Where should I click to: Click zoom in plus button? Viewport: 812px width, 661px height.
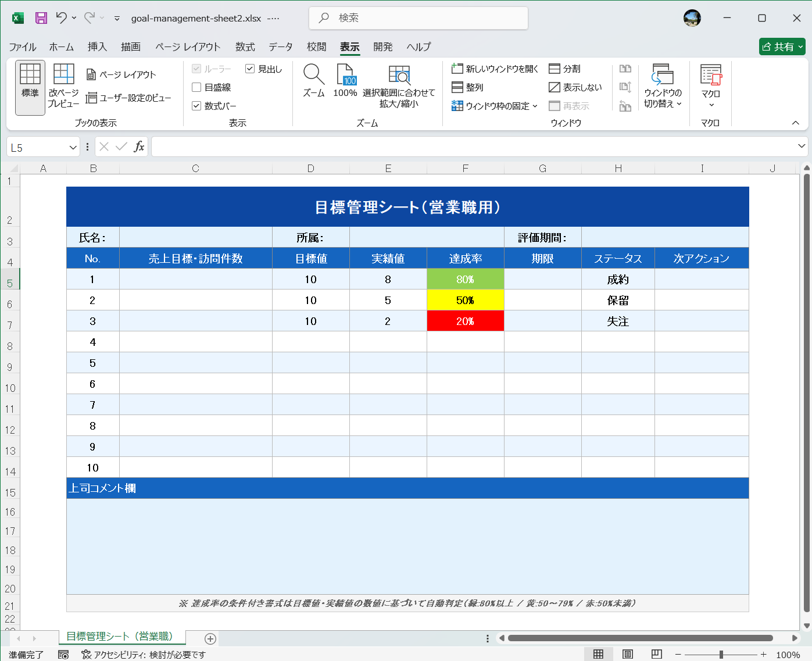[x=764, y=655]
